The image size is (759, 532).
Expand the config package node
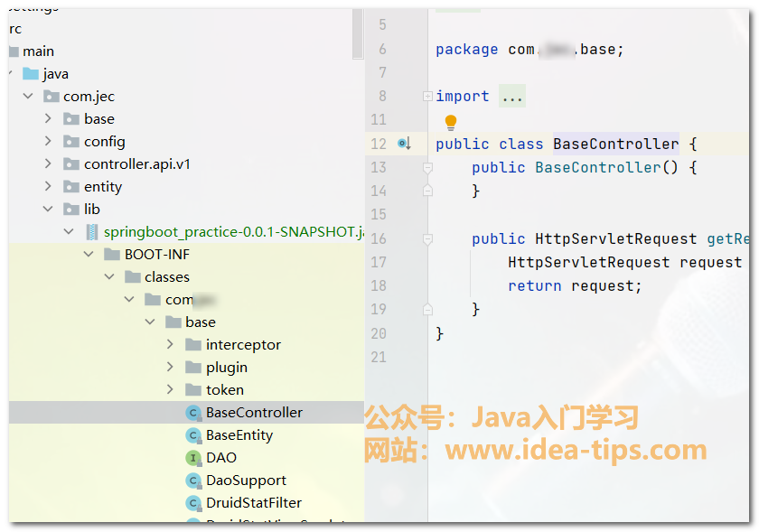(48, 141)
